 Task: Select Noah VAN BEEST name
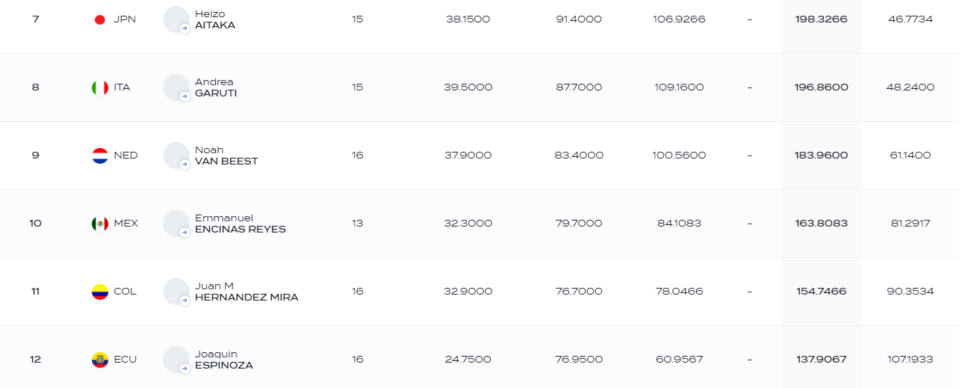coord(226,155)
